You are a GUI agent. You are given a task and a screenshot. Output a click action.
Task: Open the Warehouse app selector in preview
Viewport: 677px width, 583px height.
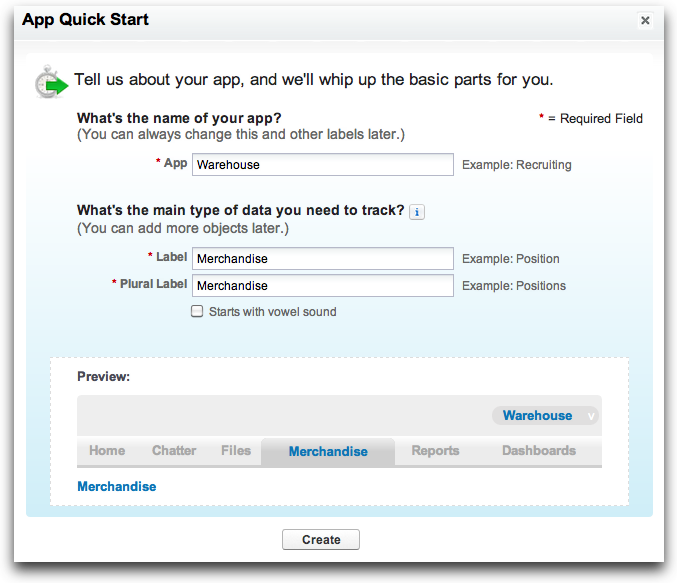pos(545,415)
